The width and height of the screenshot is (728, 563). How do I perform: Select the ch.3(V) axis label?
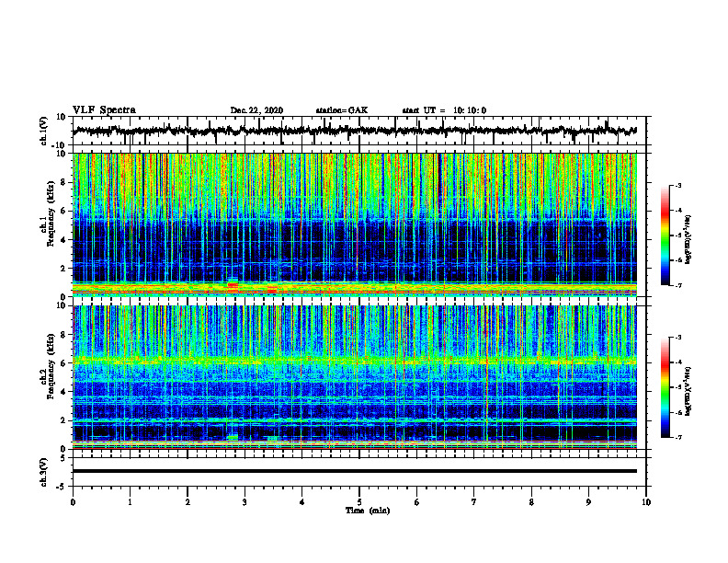(x=44, y=472)
